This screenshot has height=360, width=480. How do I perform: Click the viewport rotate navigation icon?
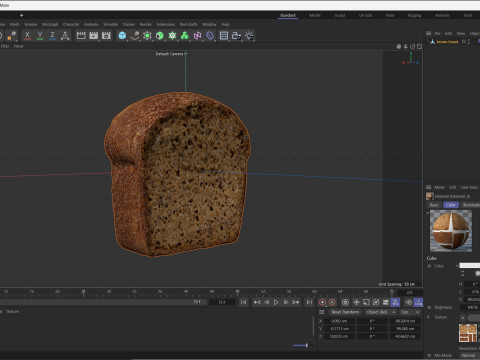point(413,46)
